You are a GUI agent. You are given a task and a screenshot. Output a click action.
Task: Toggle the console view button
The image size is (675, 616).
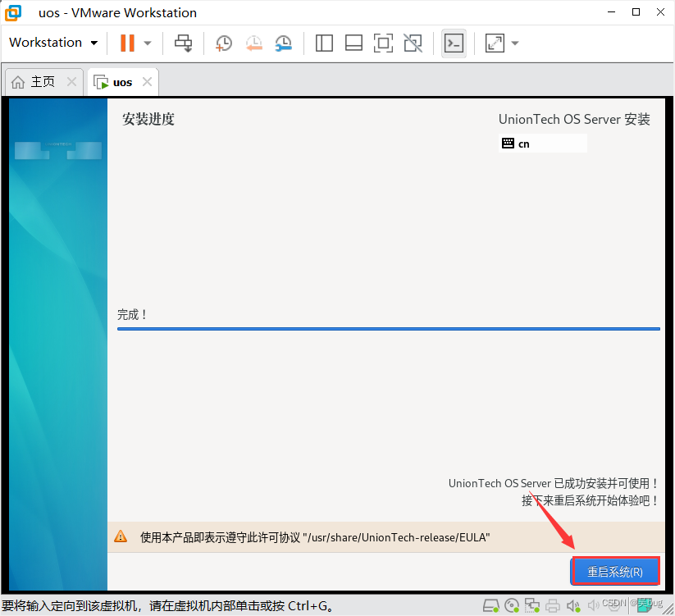(x=454, y=43)
